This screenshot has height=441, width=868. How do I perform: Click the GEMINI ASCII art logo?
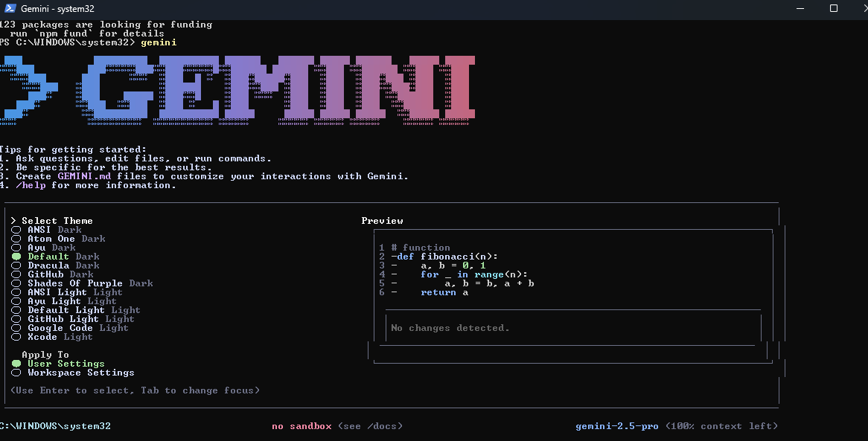238,90
